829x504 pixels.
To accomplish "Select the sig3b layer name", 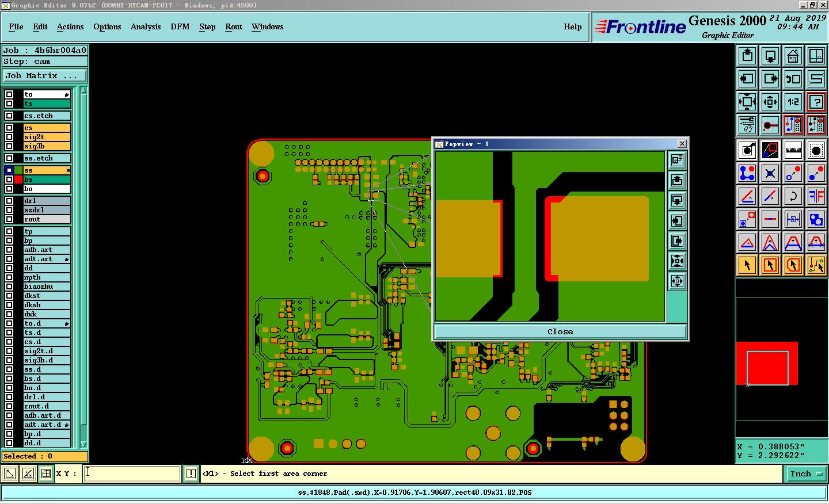I will coord(47,146).
